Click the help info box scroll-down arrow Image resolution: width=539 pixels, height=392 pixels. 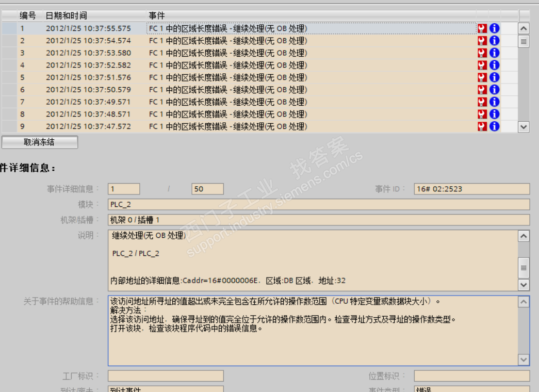click(x=524, y=360)
